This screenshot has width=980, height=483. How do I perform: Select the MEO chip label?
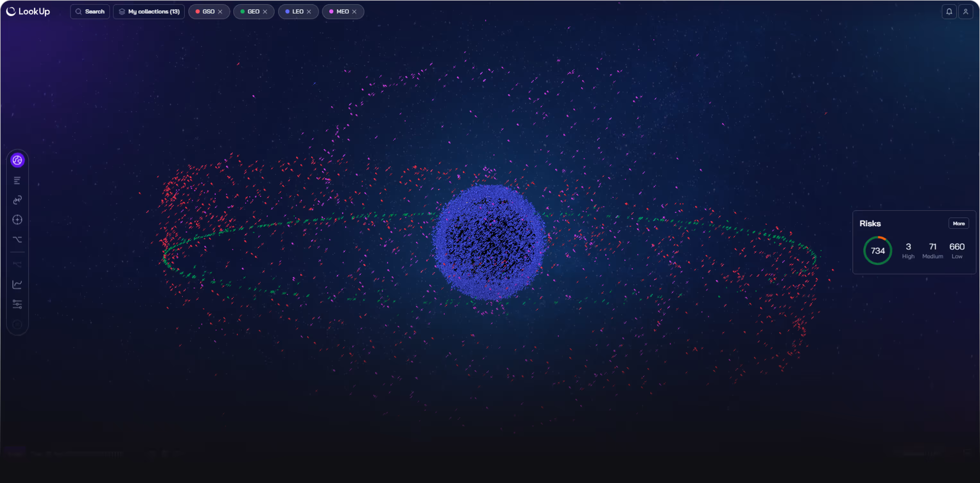[x=342, y=12]
